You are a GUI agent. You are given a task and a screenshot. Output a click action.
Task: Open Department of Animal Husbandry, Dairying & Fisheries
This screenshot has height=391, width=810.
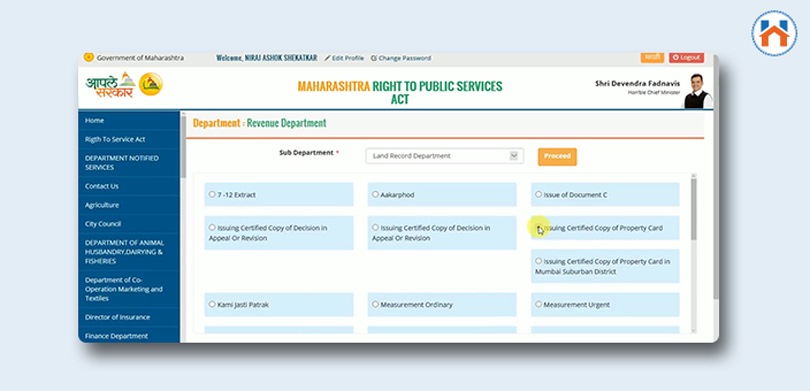[129, 252]
